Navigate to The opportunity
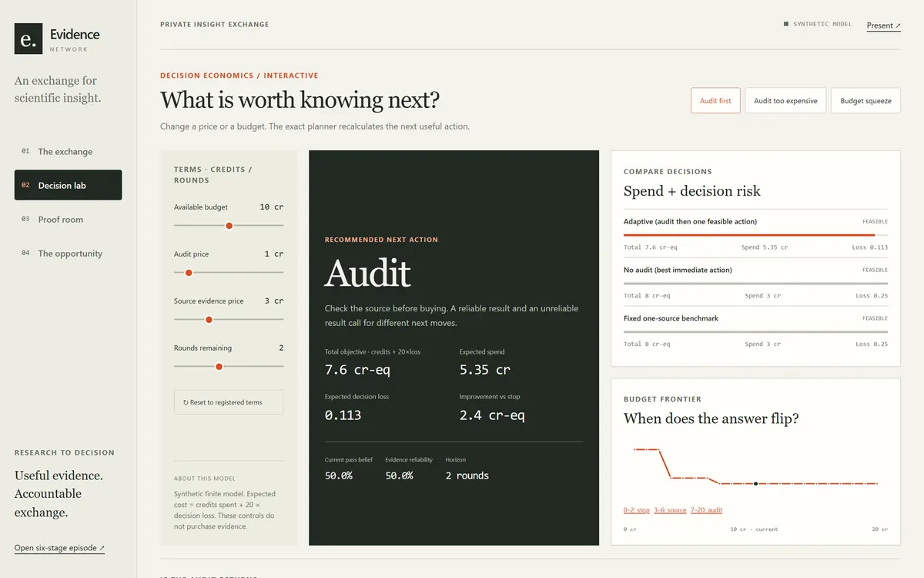The height and width of the screenshot is (578, 924). (68, 254)
